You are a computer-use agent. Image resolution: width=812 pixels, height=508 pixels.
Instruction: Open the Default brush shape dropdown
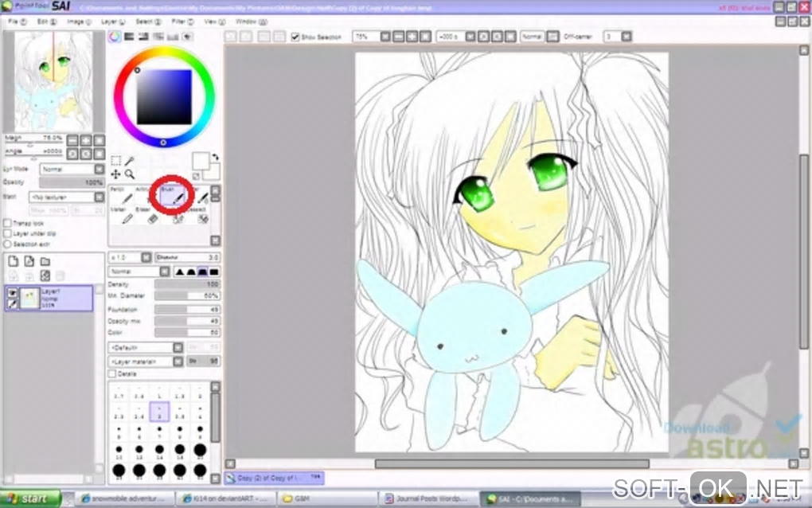tap(145, 347)
